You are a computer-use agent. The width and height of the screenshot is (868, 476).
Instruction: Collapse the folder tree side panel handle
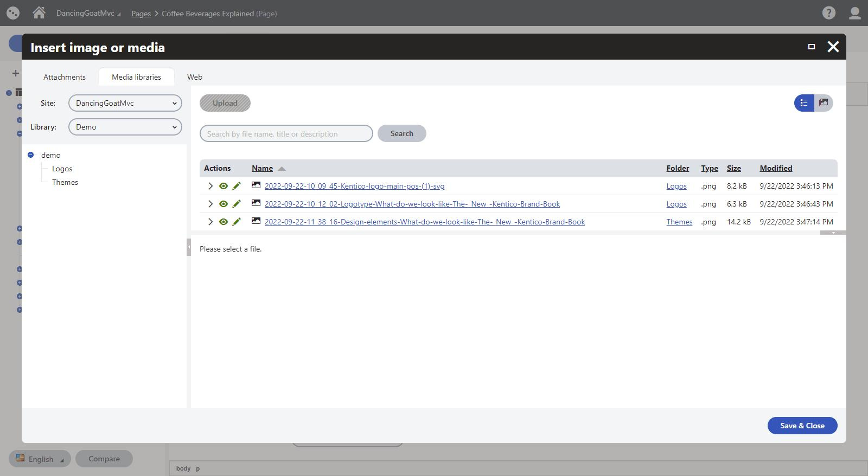point(189,247)
